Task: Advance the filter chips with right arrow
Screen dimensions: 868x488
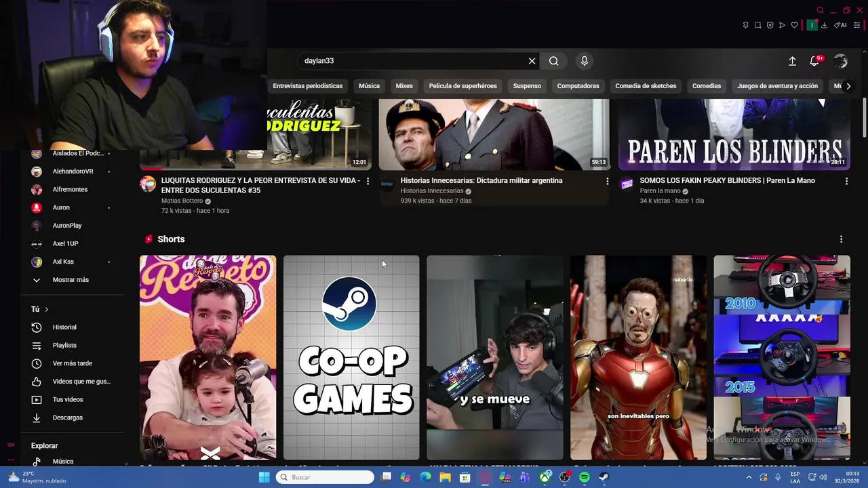Action: pos(848,86)
